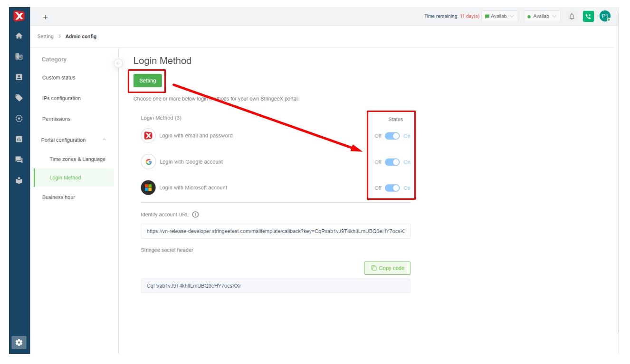
Task: Click the green phone dialer icon
Action: tap(588, 17)
